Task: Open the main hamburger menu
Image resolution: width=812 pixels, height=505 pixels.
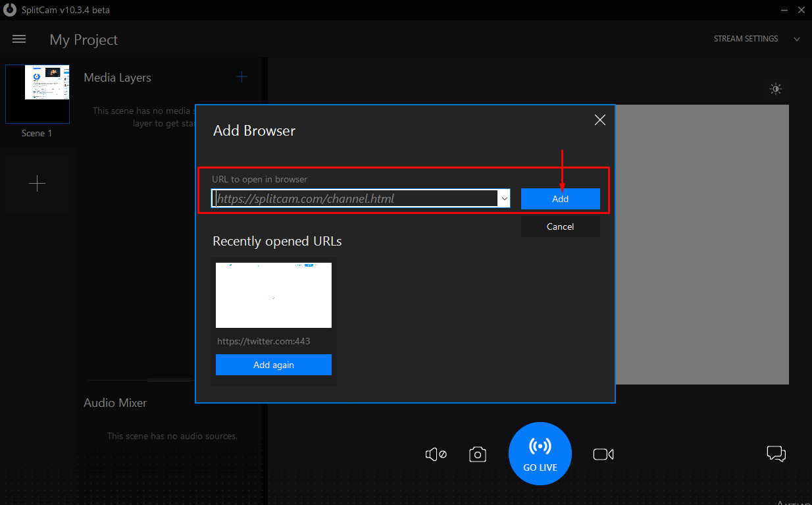Action: tap(18, 39)
